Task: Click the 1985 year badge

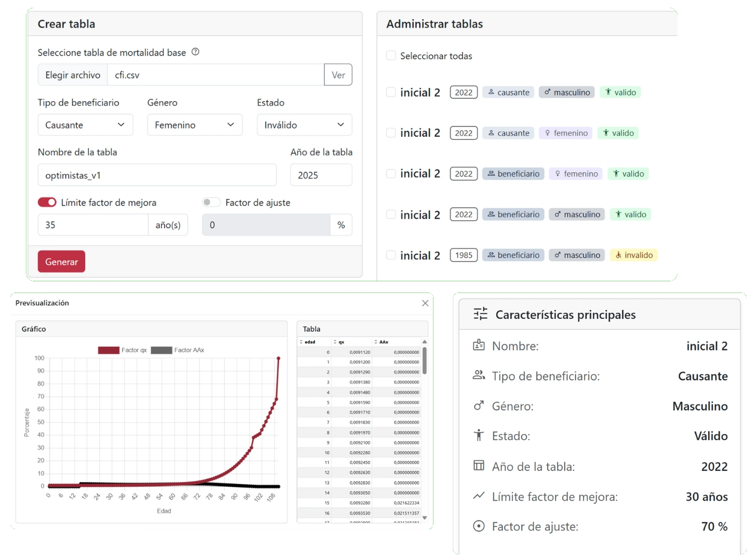Action: [464, 255]
